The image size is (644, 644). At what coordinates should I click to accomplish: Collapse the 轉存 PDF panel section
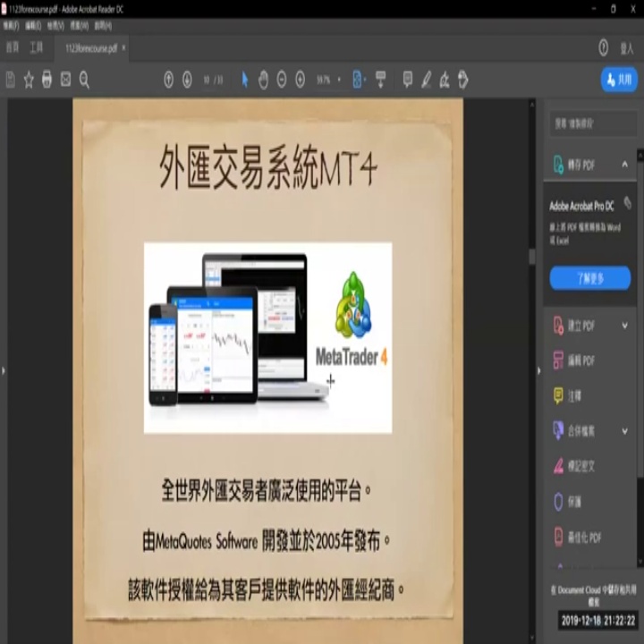pos(624,165)
